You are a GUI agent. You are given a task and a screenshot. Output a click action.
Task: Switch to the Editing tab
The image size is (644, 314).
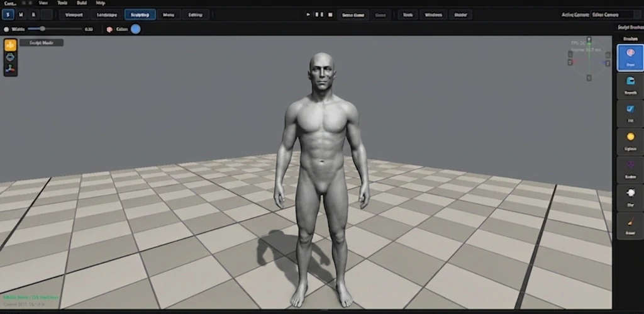pos(196,15)
